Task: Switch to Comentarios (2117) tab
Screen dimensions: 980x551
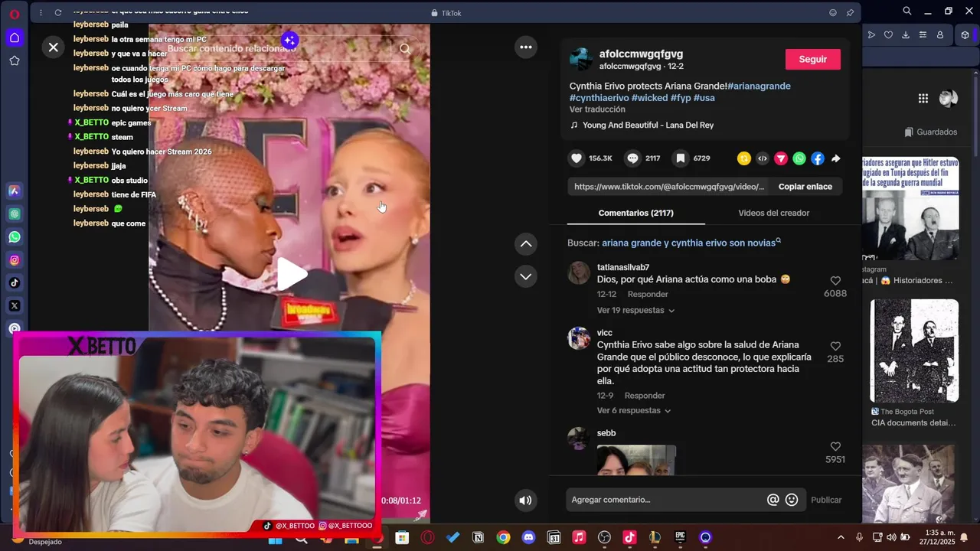Action: coord(635,213)
